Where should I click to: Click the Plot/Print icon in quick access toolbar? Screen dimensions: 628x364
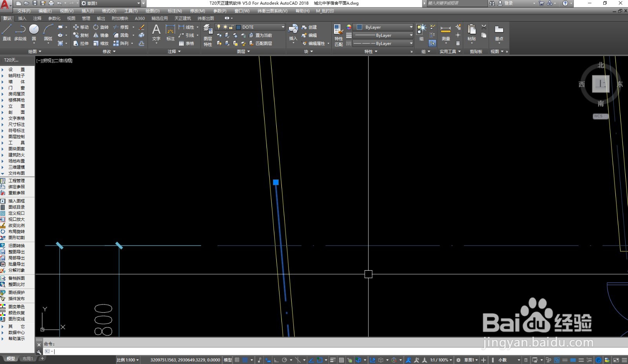pyautogui.click(x=51, y=3)
